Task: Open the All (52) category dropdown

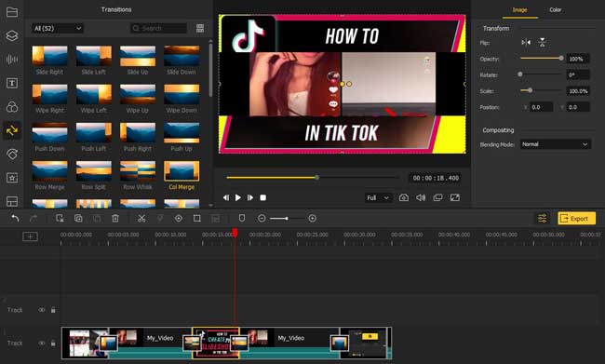Action: 58,28
